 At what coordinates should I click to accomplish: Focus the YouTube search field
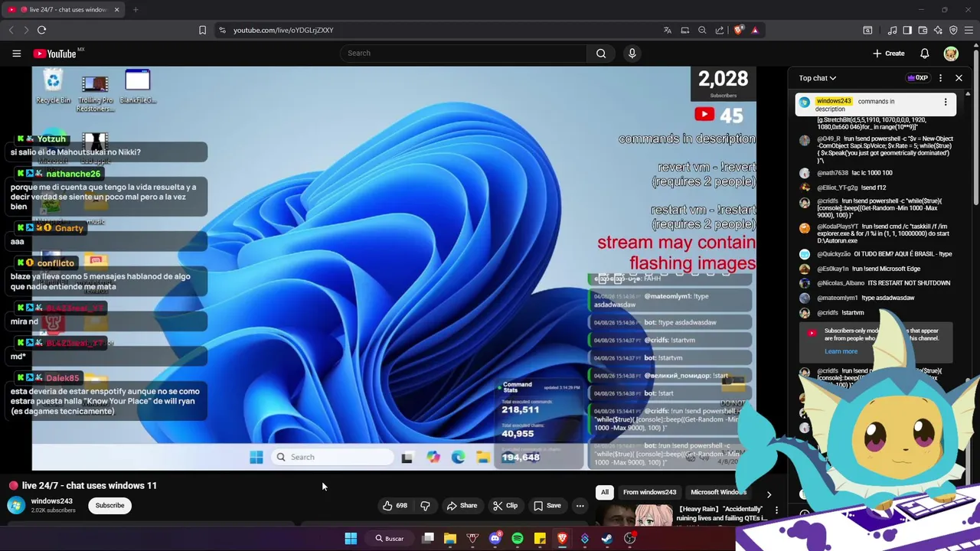463,54
